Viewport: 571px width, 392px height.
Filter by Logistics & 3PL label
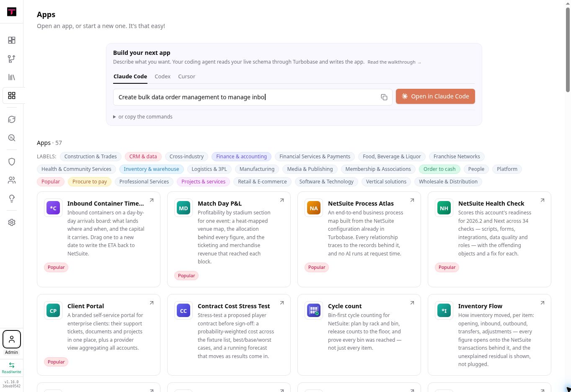[x=209, y=169]
